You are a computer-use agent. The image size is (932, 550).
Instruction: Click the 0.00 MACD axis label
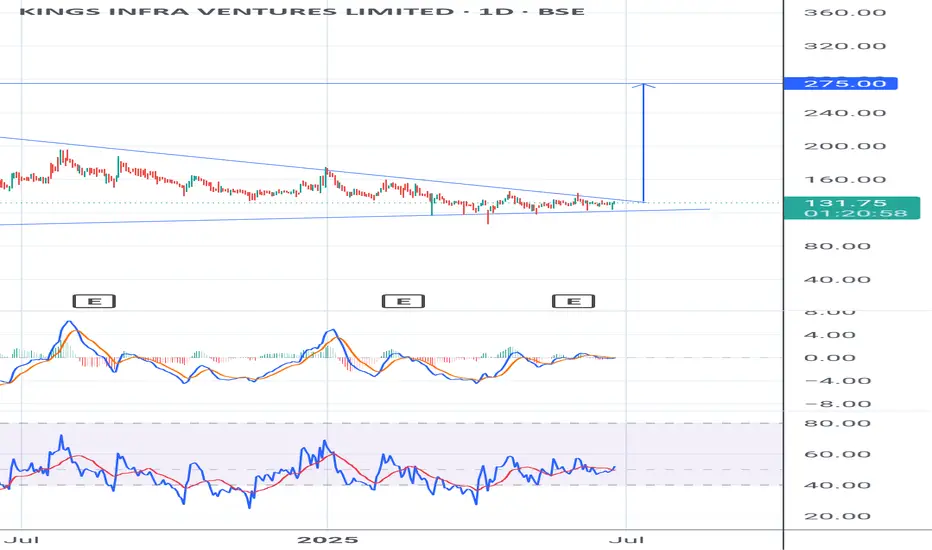click(x=830, y=358)
